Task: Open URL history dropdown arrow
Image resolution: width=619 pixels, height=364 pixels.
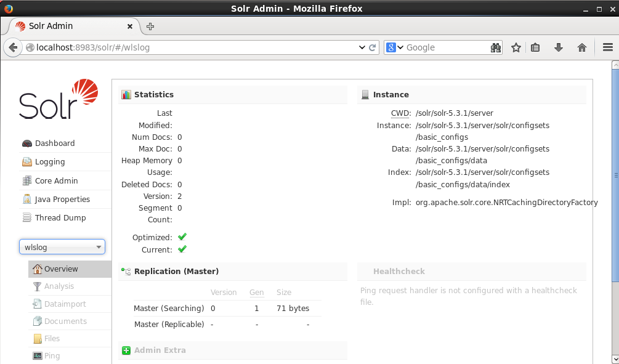Action: click(x=362, y=47)
